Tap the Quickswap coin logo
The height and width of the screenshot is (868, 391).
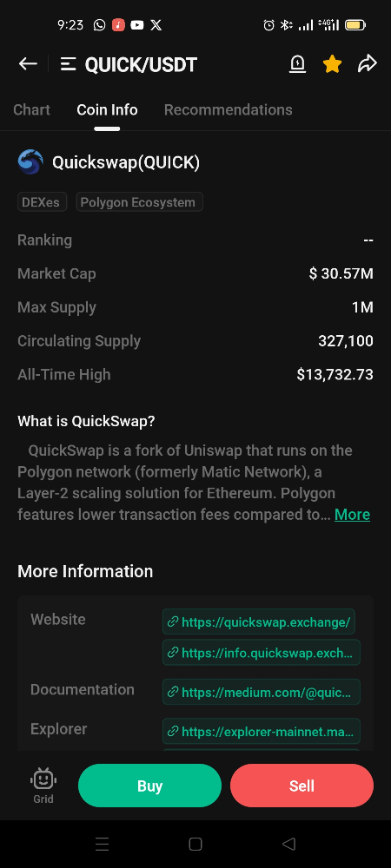(x=30, y=162)
